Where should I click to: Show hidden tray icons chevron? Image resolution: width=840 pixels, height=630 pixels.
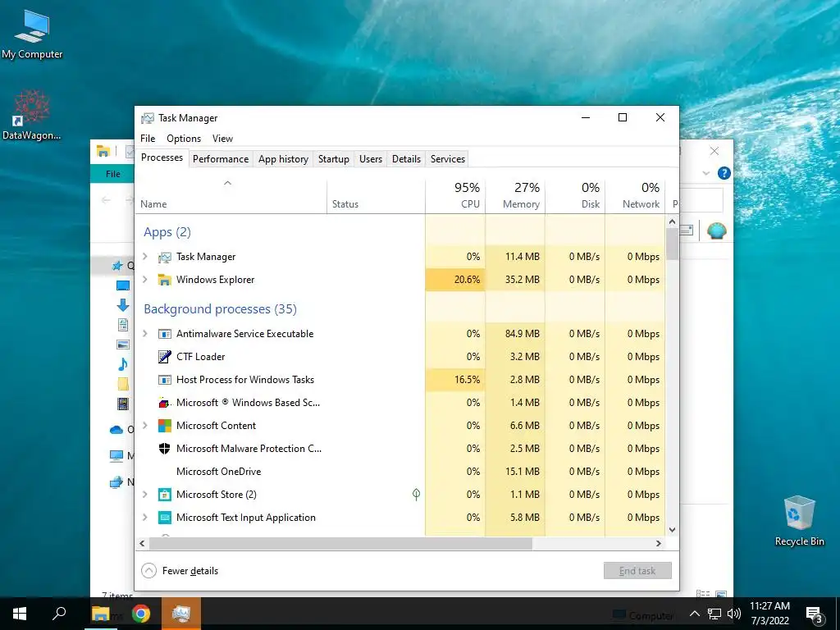[694, 614]
